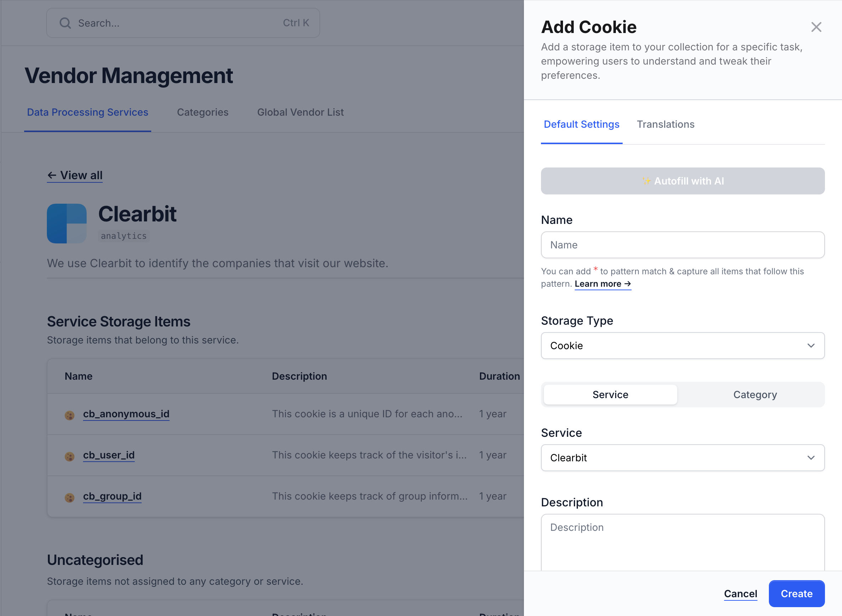Open the Default Settings tab
The width and height of the screenshot is (842, 616).
click(x=581, y=124)
